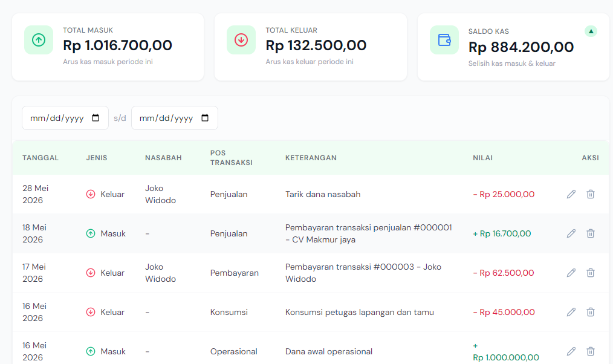Click the 17 Mei 2026 date cell
Screen dimensions: 613x364
[x=34, y=273]
